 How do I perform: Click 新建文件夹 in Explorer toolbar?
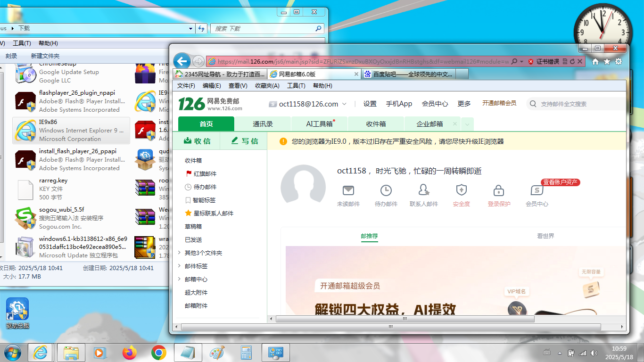45,56
